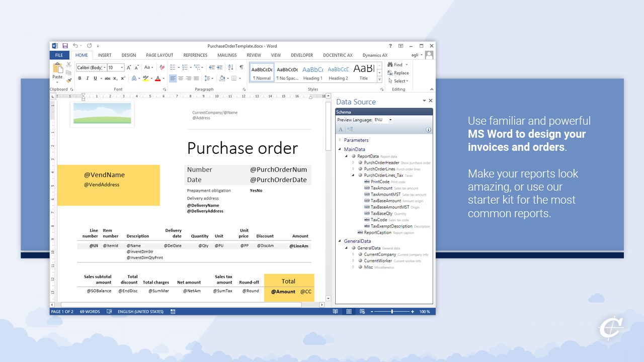Image resolution: width=644 pixels, height=362 pixels.
Task: Click the Cut scissors icon
Action: 68,65
